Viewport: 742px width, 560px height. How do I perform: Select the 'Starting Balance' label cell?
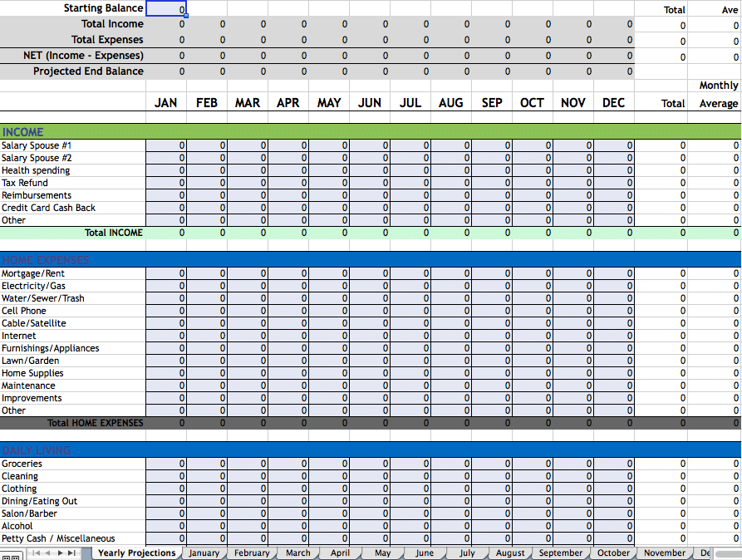[73, 8]
